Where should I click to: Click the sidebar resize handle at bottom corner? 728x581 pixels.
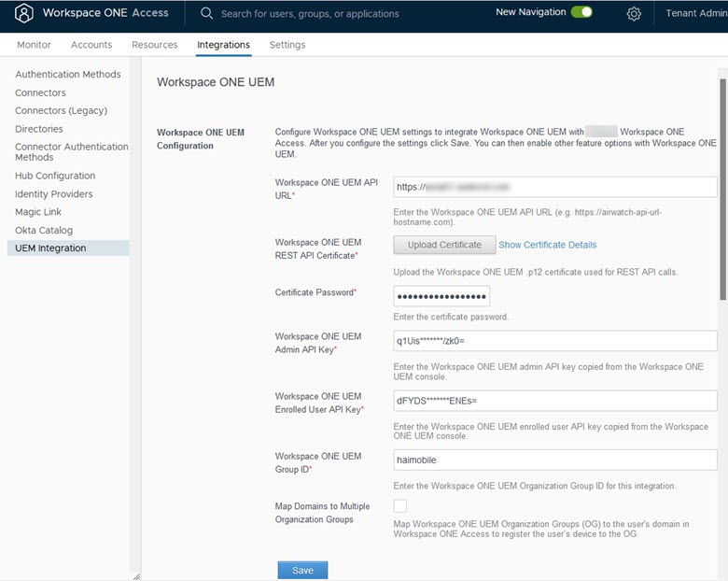[x=136, y=576]
